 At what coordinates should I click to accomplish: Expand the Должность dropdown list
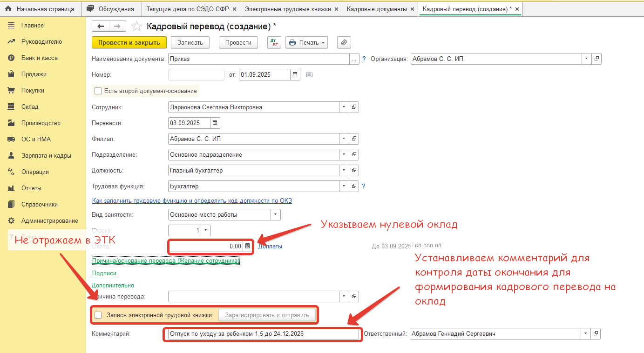pos(344,171)
